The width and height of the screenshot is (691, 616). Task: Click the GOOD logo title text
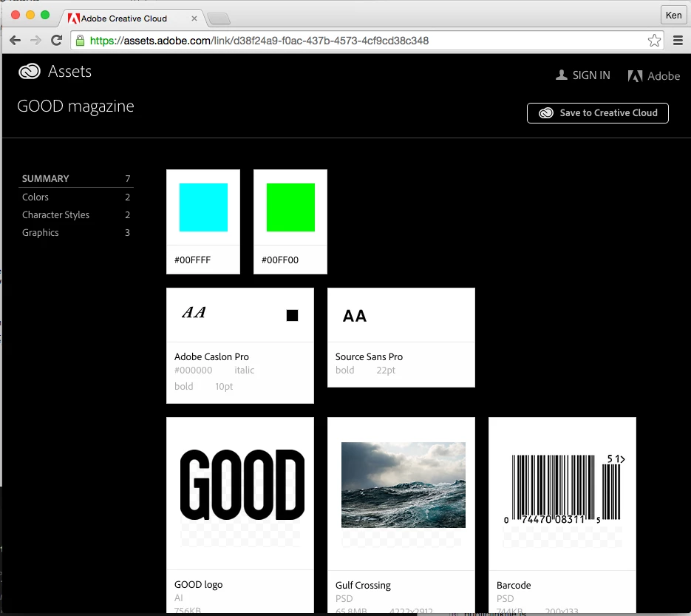198,585
